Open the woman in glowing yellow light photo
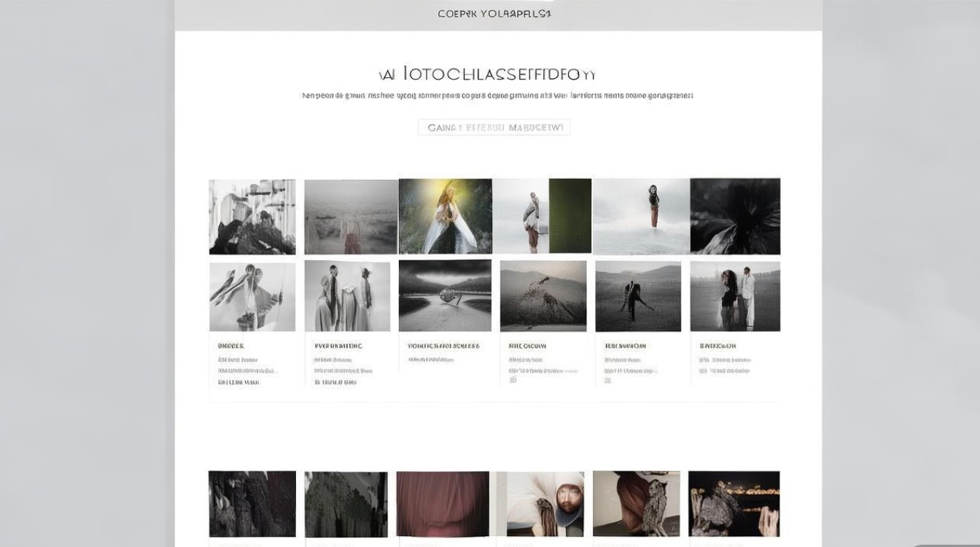 click(x=445, y=217)
